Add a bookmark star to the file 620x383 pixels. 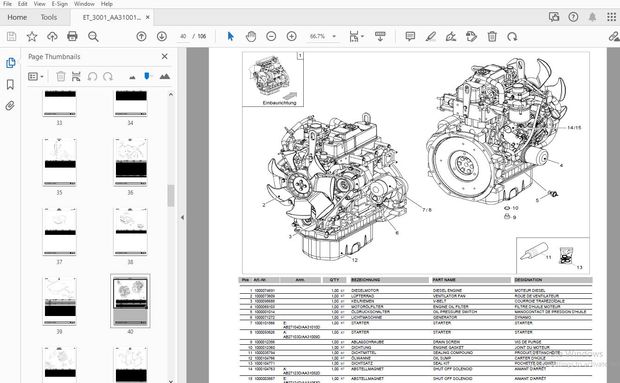[32, 37]
